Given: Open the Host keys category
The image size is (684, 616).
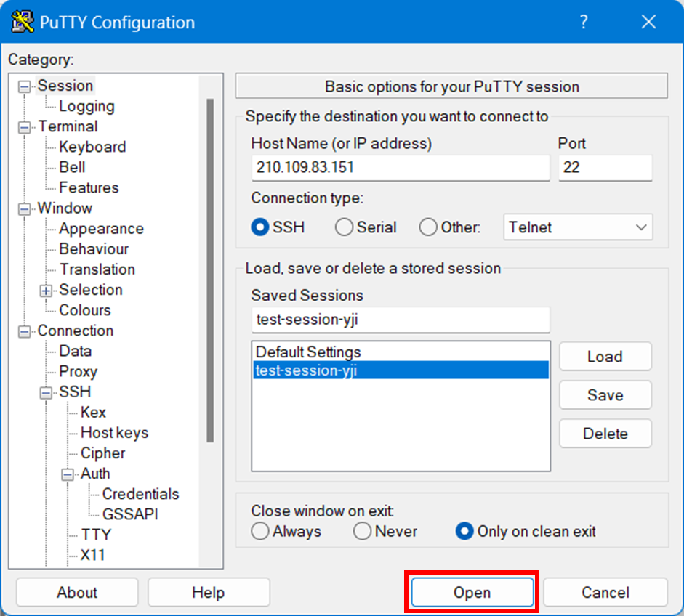Looking at the screenshot, I should (x=115, y=433).
